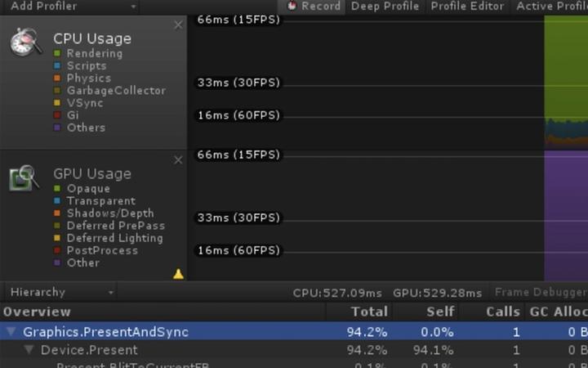Sort by the Self column header
The width and height of the screenshot is (588, 368).
pos(439,312)
